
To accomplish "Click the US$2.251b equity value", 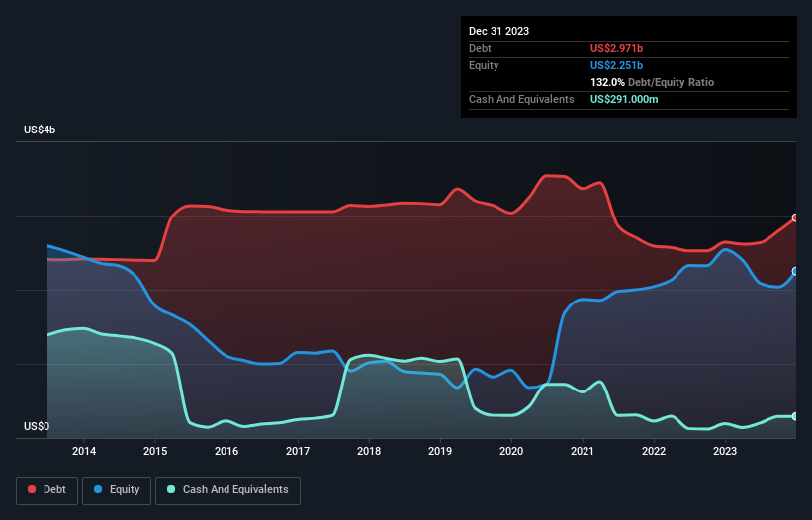I will [x=616, y=65].
